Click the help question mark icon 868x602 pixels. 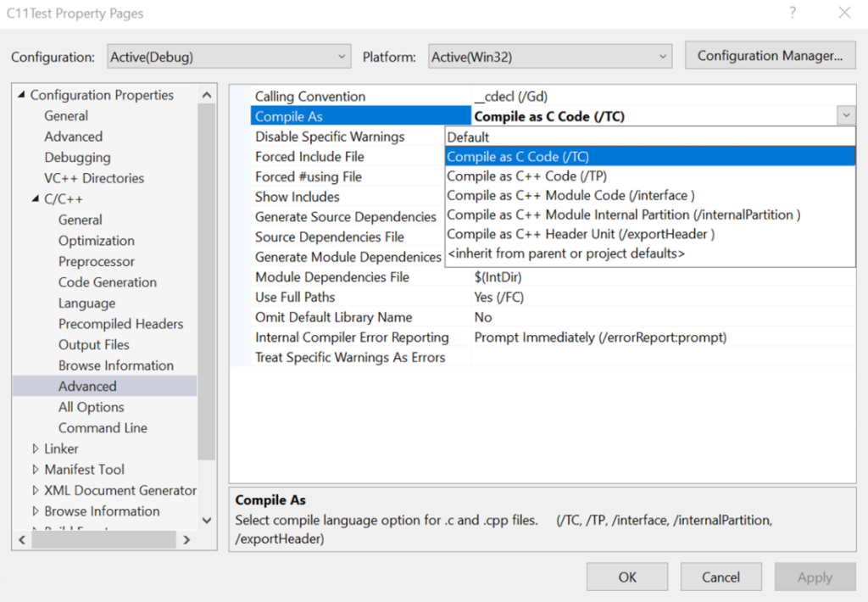coord(793,14)
